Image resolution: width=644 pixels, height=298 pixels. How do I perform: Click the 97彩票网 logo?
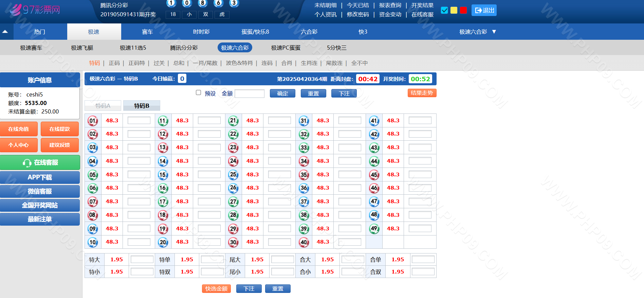click(x=35, y=10)
